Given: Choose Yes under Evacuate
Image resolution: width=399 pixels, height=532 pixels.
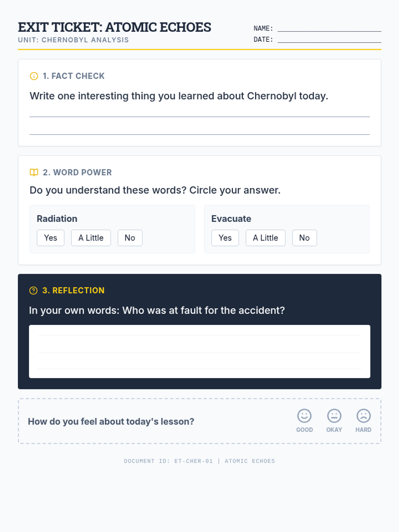Looking at the screenshot, I should 225,238.
